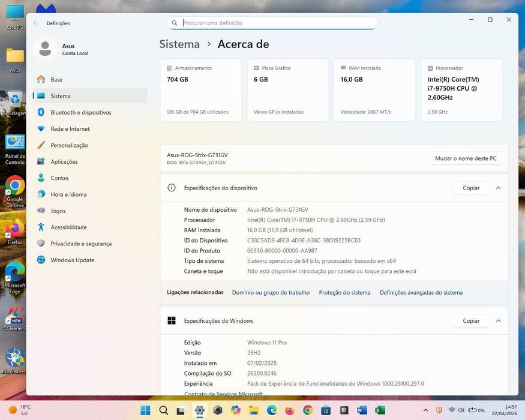
Task: Open Base in the settings sidebar
Action: point(91,80)
